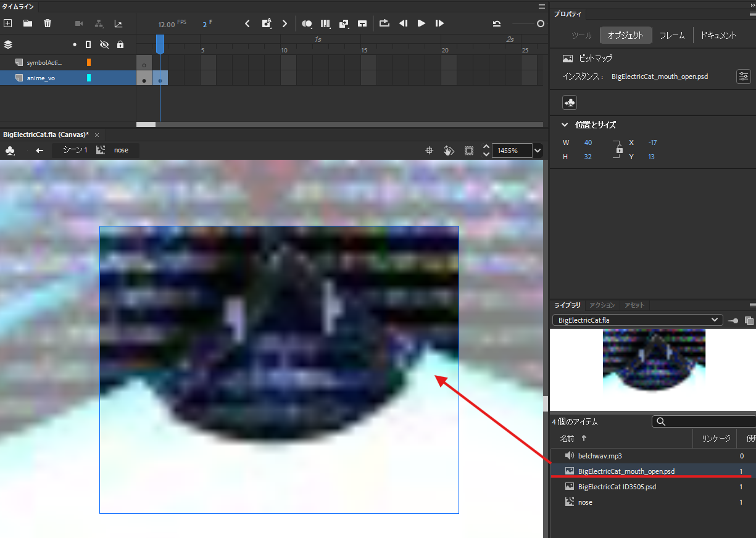Screen dimensions: 756x538
Task: Lock all layers using padlock icon
Action: coord(120,44)
